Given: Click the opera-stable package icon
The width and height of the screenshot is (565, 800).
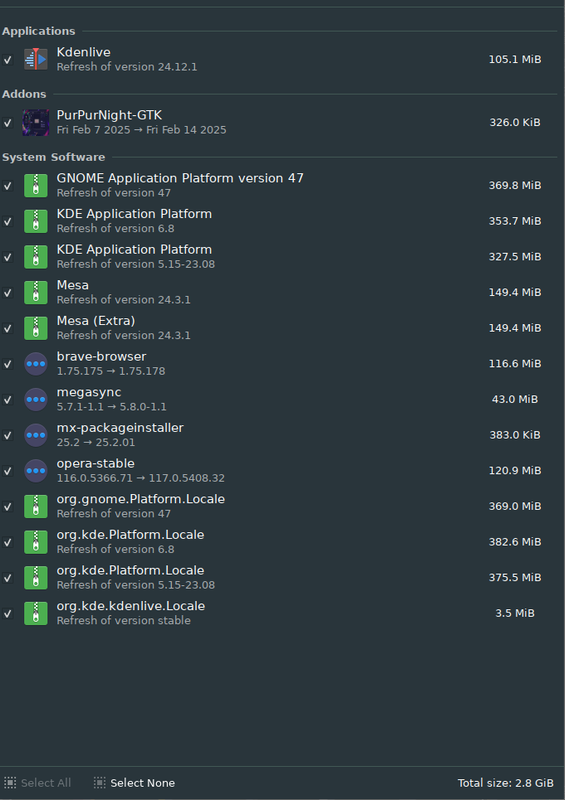Looking at the screenshot, I should point(36,470).
